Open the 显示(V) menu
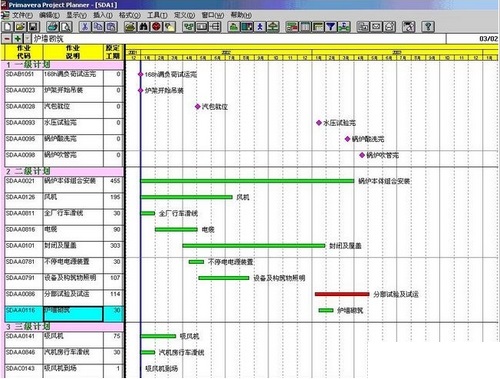The image size is (500, 379). [76, 15]
